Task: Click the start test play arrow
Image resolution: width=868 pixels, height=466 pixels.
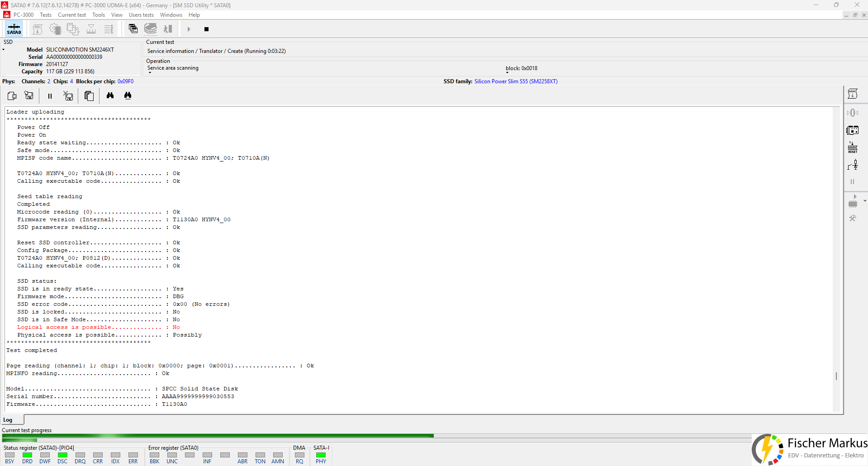Action: click(189, 29)
